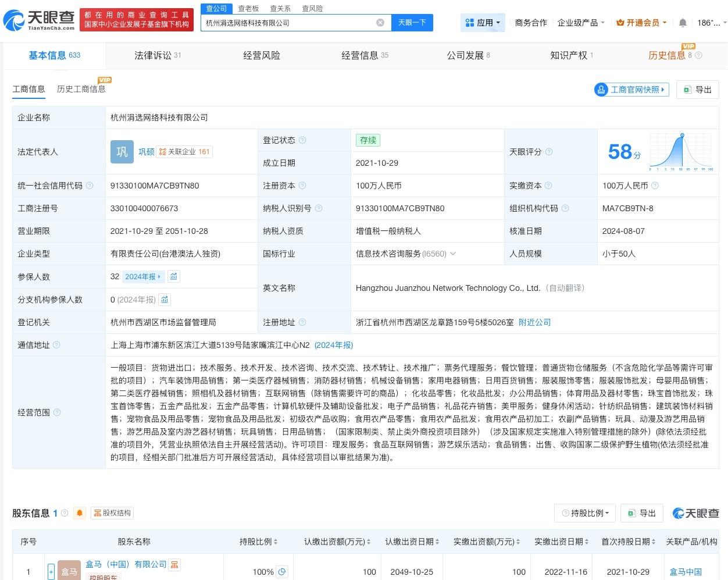Click the help icon next to 天眼评分
Screen dimensions: 728x580
coord(548,152)
